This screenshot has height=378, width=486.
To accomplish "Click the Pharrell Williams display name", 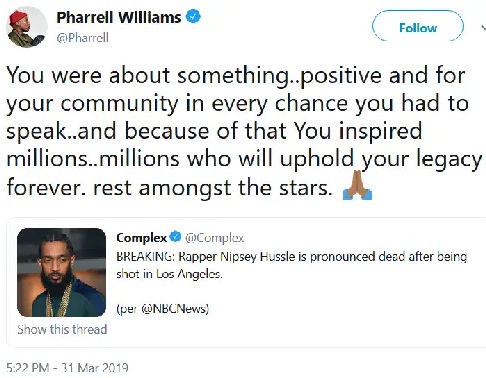I will click(x=119, y=17).
